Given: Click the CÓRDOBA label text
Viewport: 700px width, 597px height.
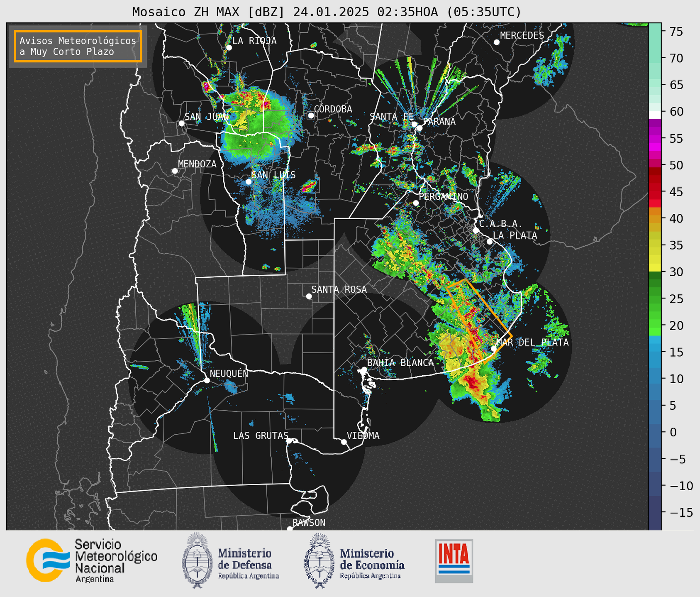Looking at the screenshot, I should point(333,109).
